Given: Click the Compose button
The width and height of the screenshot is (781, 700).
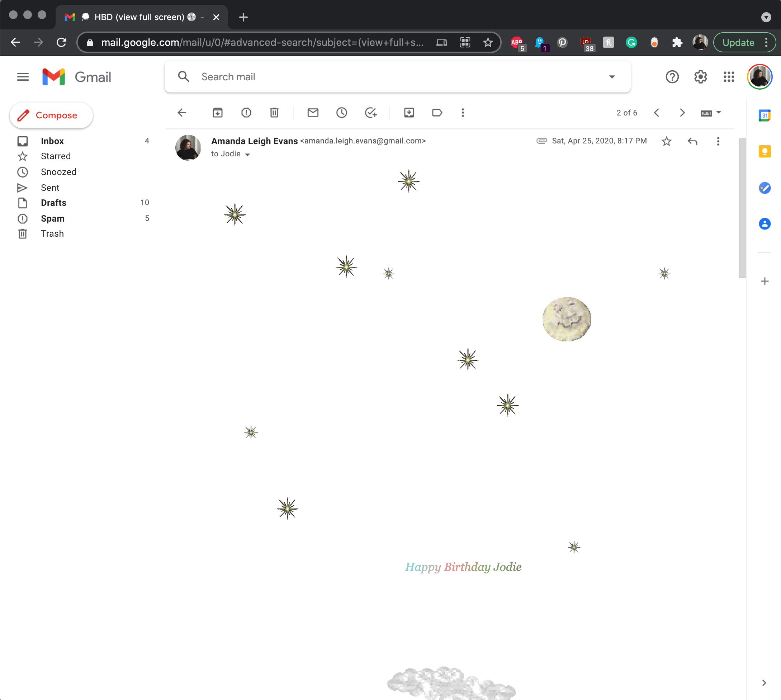Looking at the screenshot, I should tap(51, 115).
